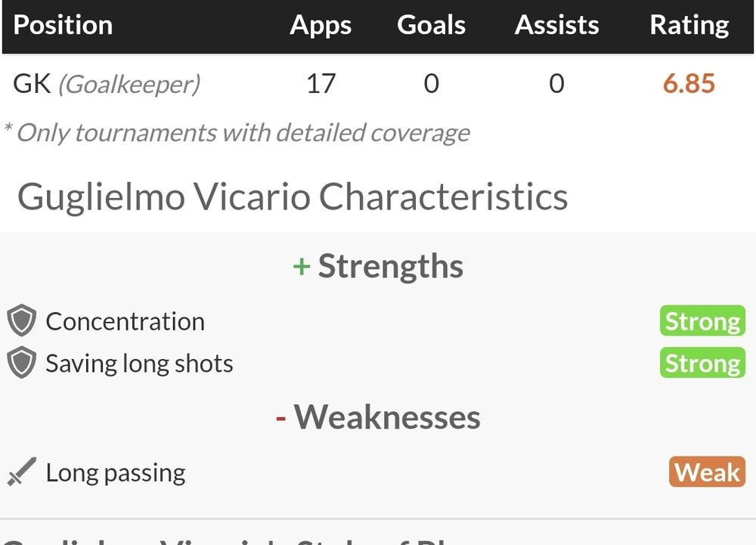
Task: Click the green plus icon before Strengths
Action: click(302, 267)
